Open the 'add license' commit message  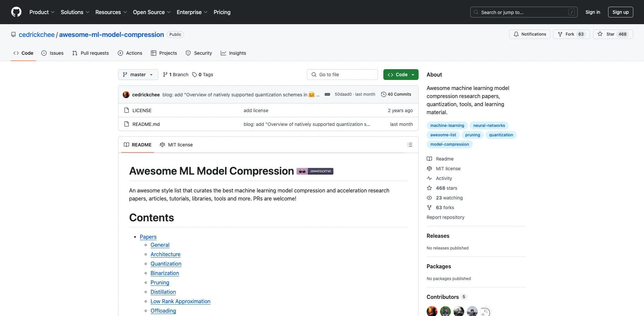point(256,110)
